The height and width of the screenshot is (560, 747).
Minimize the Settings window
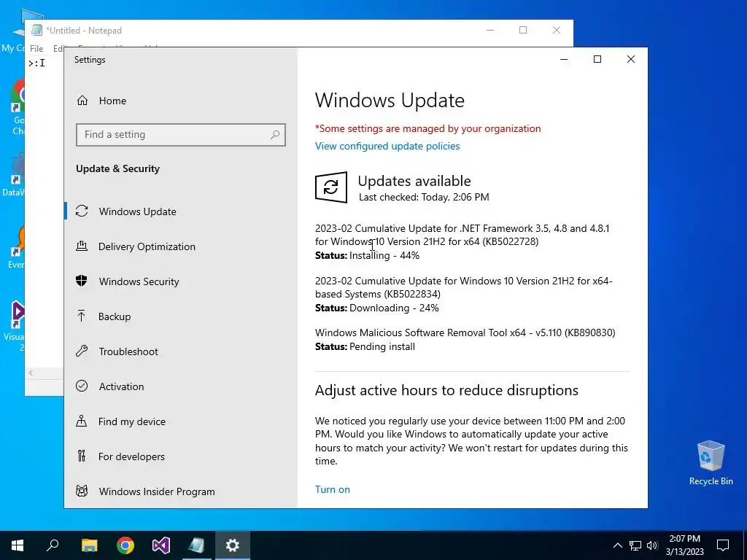pyautogui.click(x=564, y=59)
